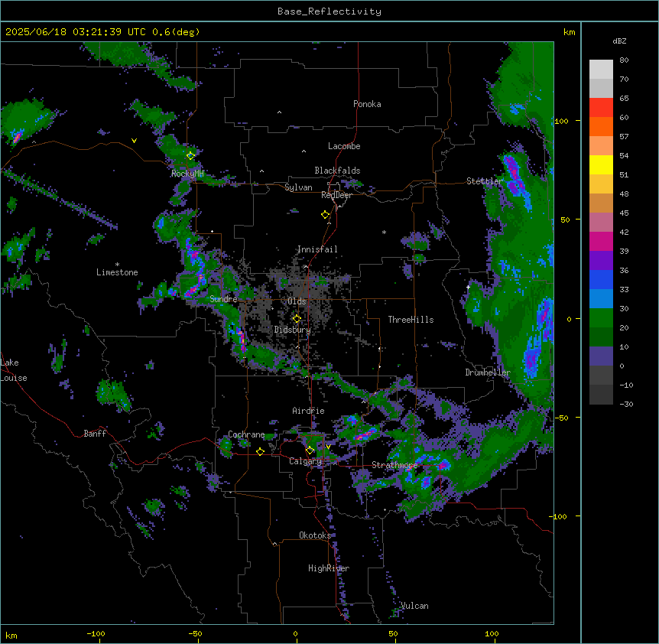This screenshot has width=659, height=644.
Task: Click the RockyMH label
Action: point(187,174)
